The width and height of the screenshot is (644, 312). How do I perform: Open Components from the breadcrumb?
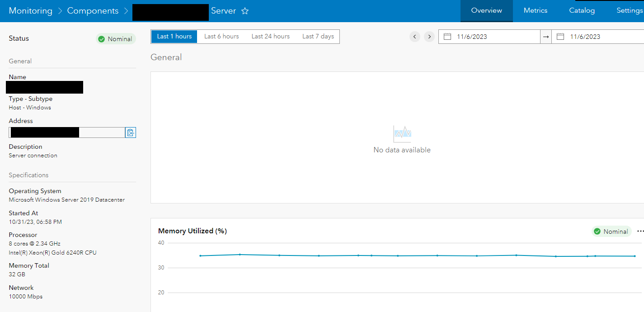pos(93,10)
